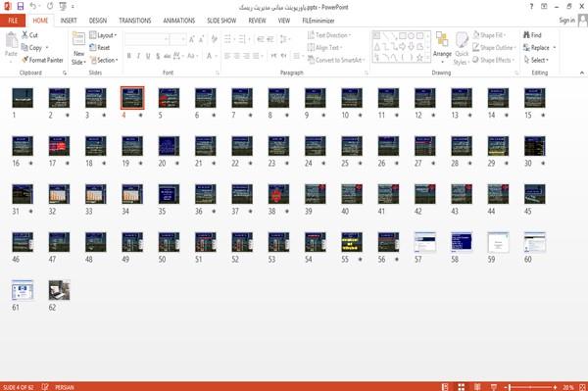Click the spell check icon in status bar
This screenshot has height=391, width=588.
coord(45,387)
